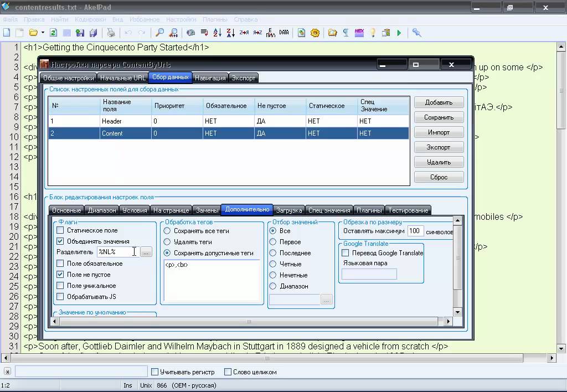
Task: Select Удалять теги radio option
Action: point(167,242)
